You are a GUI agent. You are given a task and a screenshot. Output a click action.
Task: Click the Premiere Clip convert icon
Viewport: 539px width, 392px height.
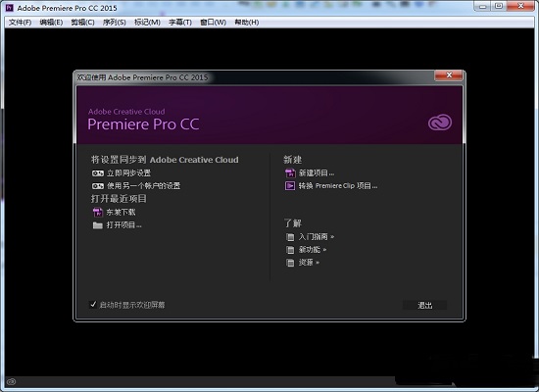290,186
